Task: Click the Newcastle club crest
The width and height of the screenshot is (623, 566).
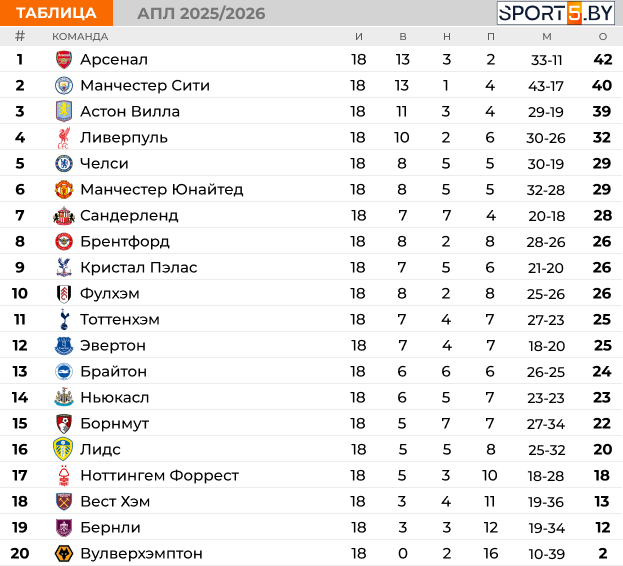Action: coord(64,397)
